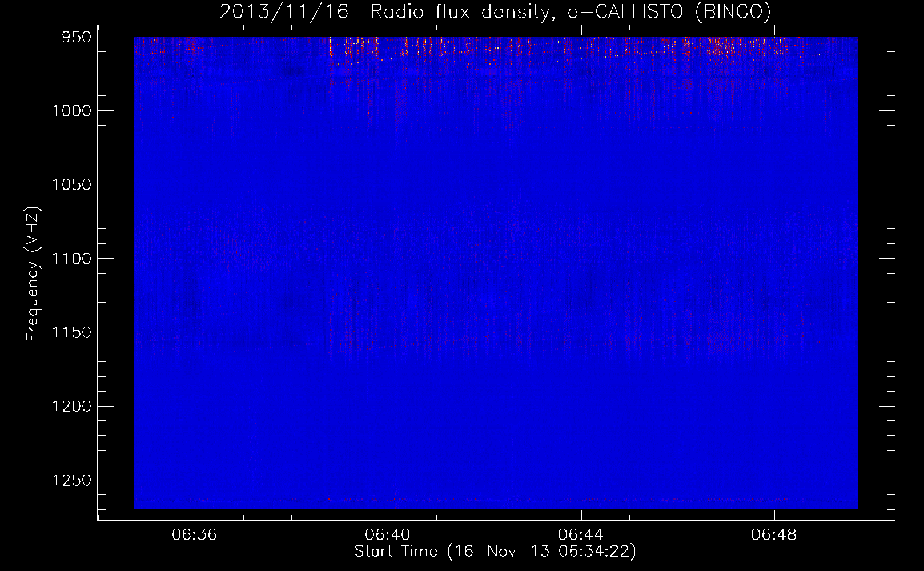Click the 1150 frequency tick label

click(x=71, y=332)
